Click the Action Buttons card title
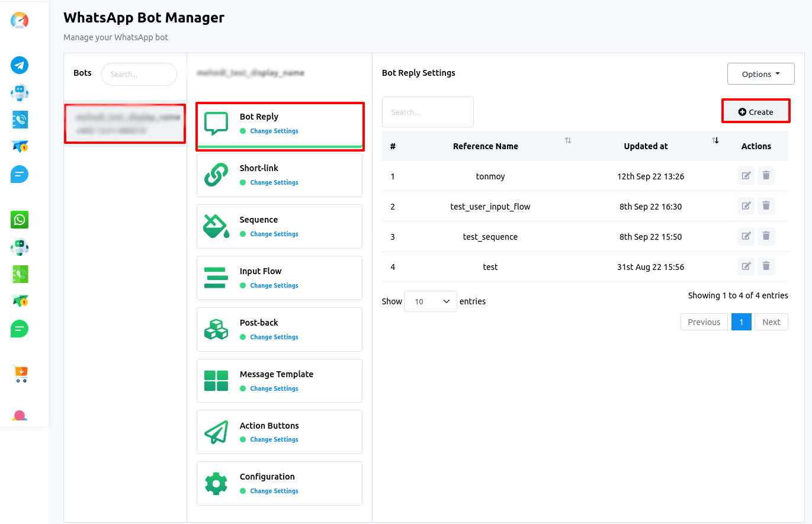The height and width of the screenshot is (524, 812). coord(269,426)
